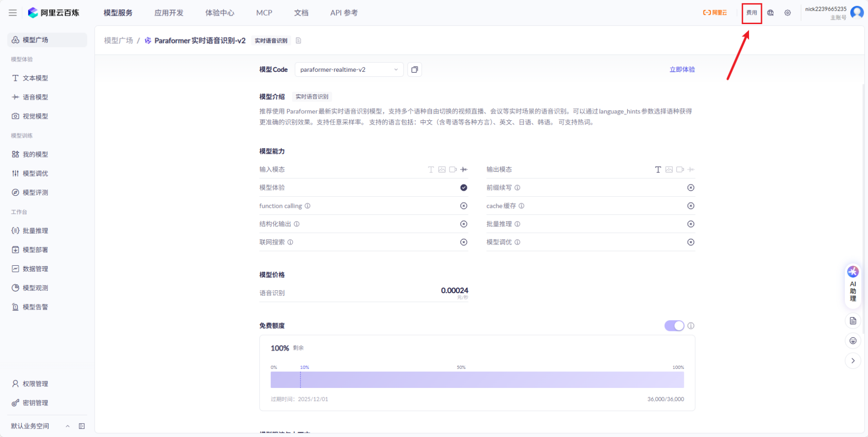The width and height of the screenshot is (868, 437).
Task: Open the paraformer-realtime-v2 model code dropdown
Action: pyautogui.click(x=349, y=69)
